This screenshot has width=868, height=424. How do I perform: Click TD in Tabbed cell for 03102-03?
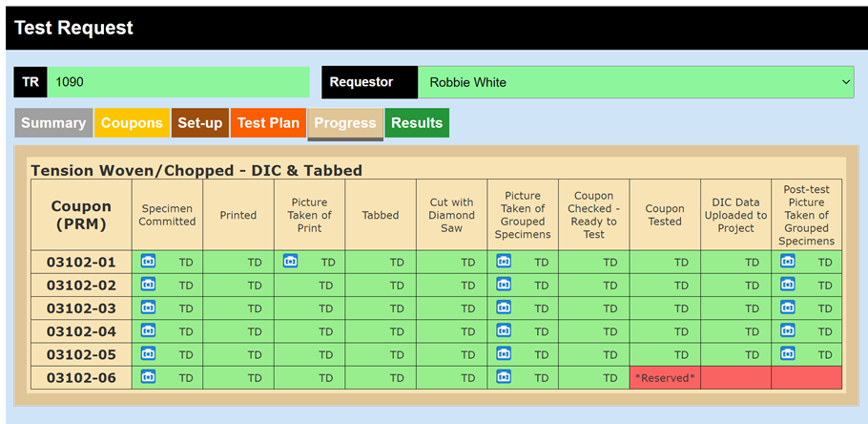[x=397, y=308]
